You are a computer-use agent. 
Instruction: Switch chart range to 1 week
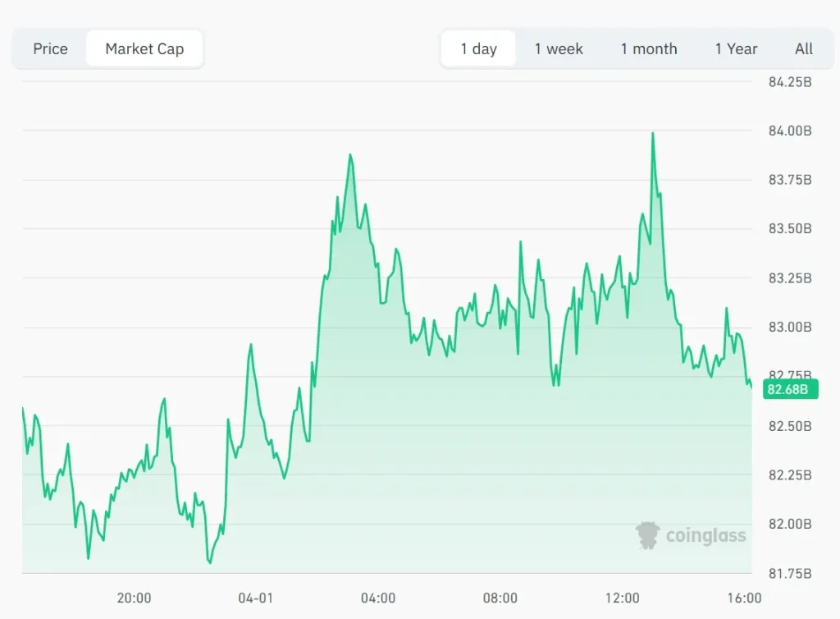click(x=559, y=49)
